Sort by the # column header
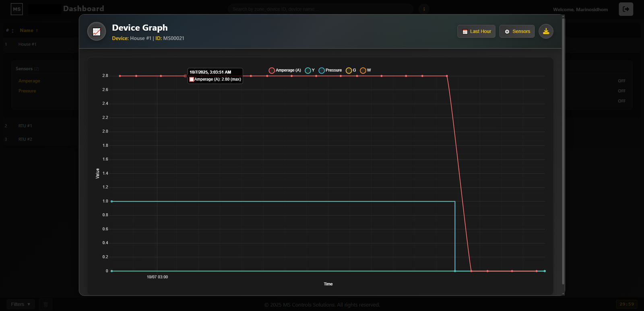The height and width of the screenshot is (311, 644). point(10,30)
